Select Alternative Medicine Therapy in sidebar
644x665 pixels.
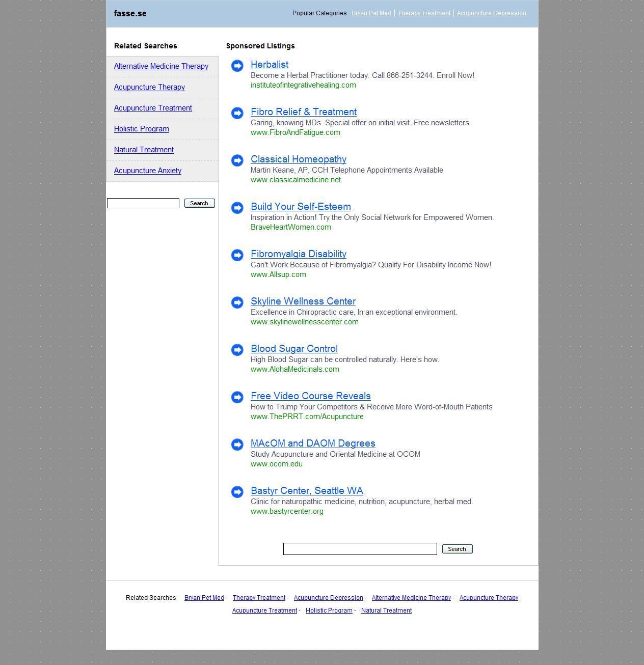click(x=161, y=66)
